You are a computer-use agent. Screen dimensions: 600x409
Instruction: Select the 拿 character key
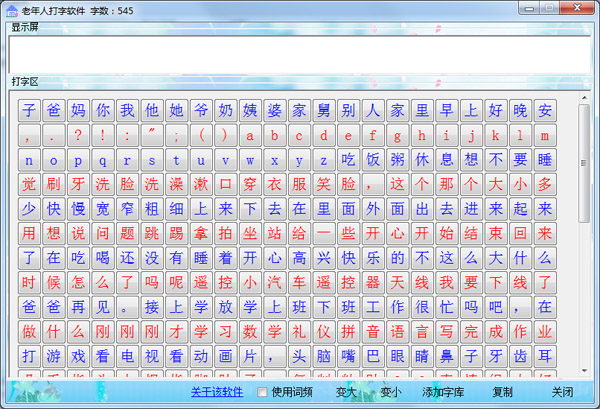pos(201,233)
